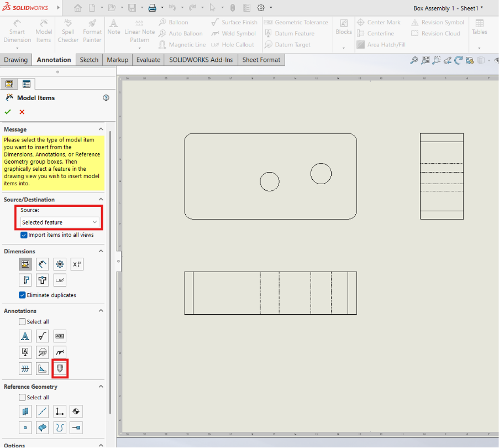
Task: Collapse the Dimensions section
Action: coord(101,251)
